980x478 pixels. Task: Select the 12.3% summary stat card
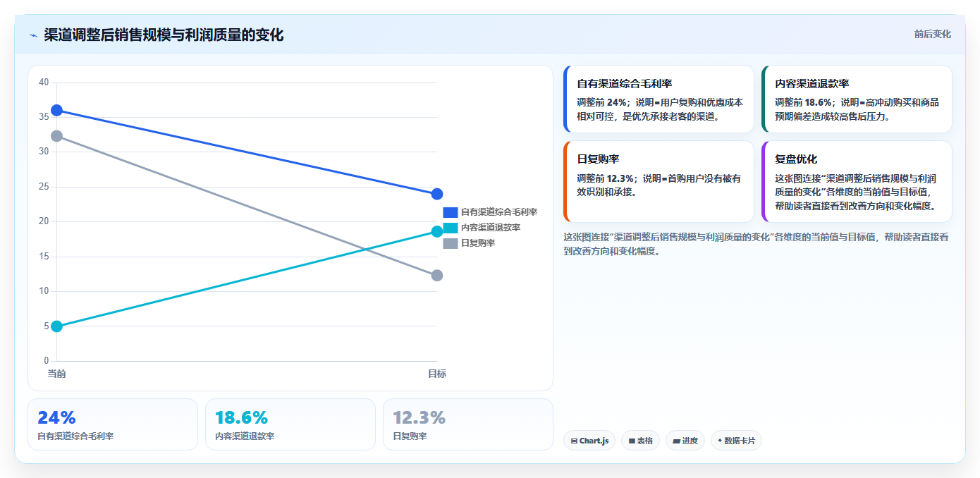coord(468,424)
